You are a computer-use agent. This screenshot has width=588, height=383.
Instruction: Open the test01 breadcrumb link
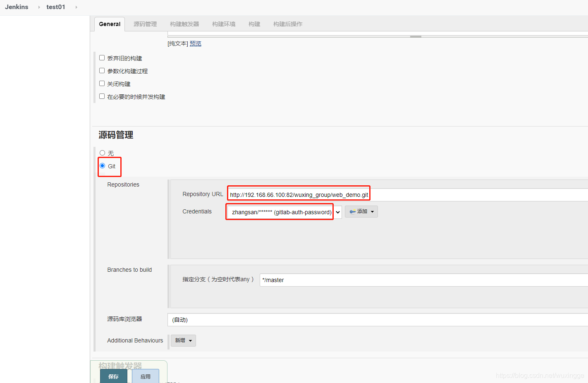(x=56, y=7)
